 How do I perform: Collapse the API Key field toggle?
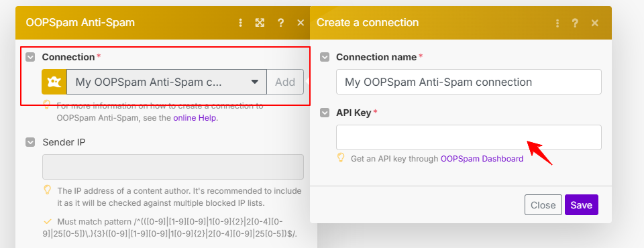[325, 113]
